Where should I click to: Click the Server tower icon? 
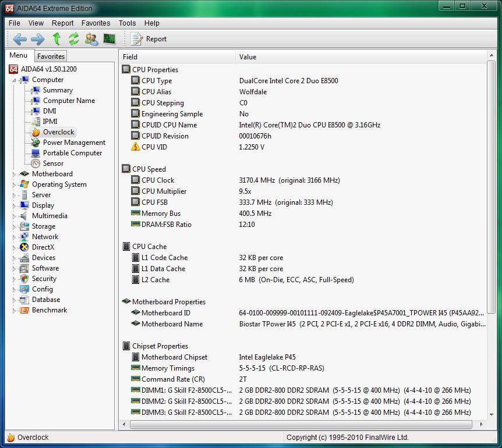(x=24, y=195)
